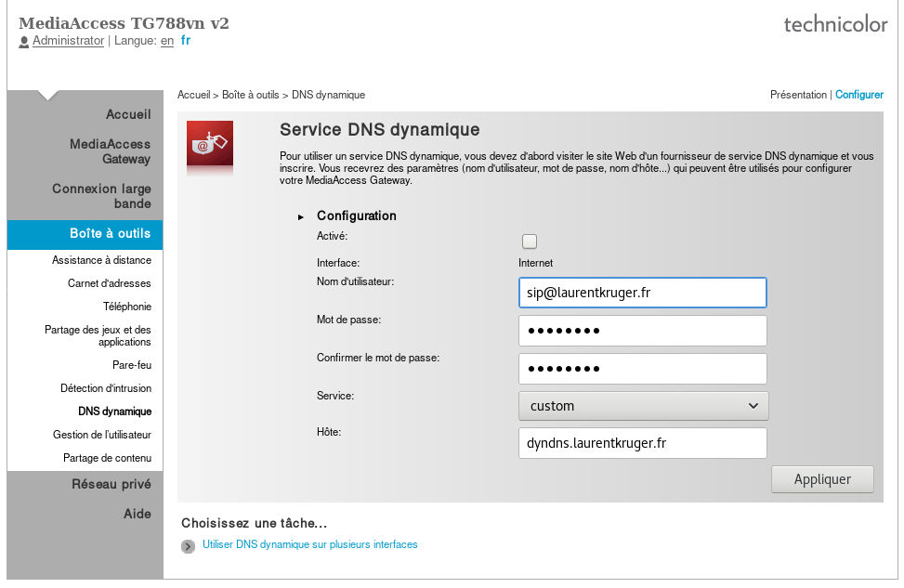Click the red DNS dynamique service icon
Viewport: 904px width, 588px height.
point(210,144)
